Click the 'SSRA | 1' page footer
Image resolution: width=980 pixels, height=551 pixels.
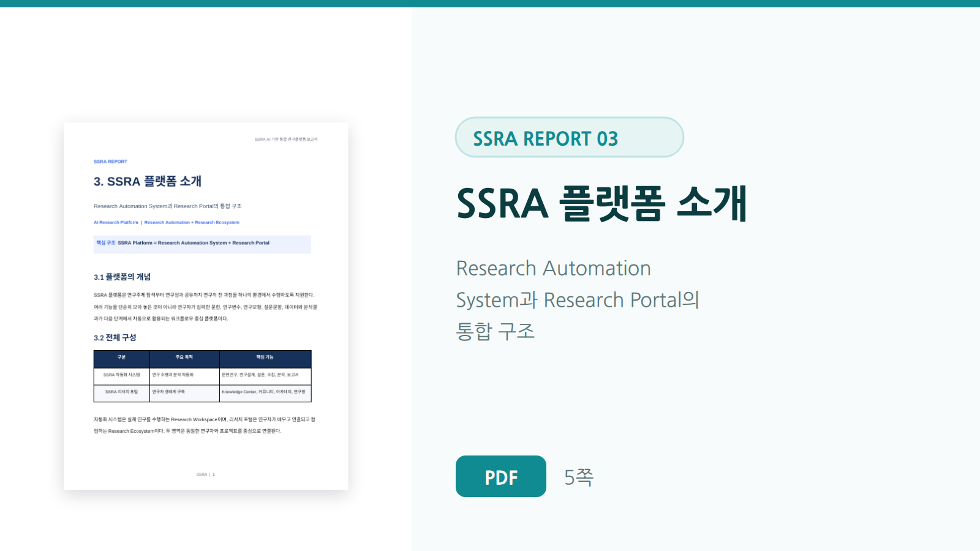click(x=206, y=474)
